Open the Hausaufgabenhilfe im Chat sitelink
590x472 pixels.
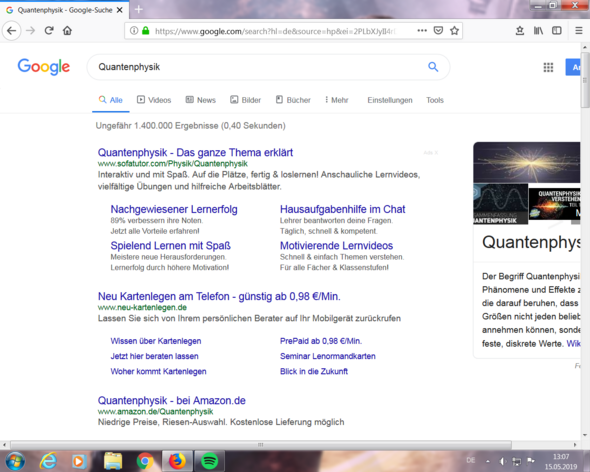(x=342, y=209)
